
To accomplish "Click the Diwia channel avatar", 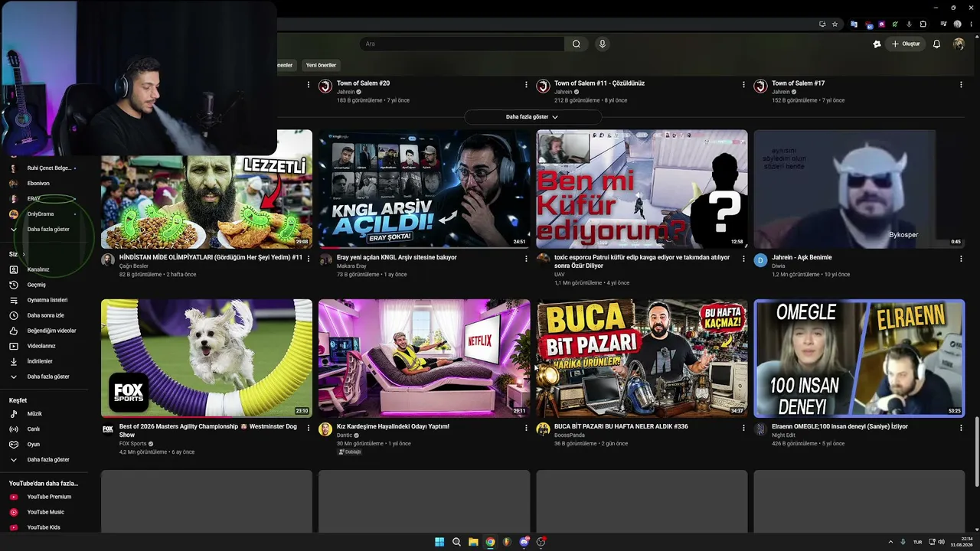I will point(760,260).
